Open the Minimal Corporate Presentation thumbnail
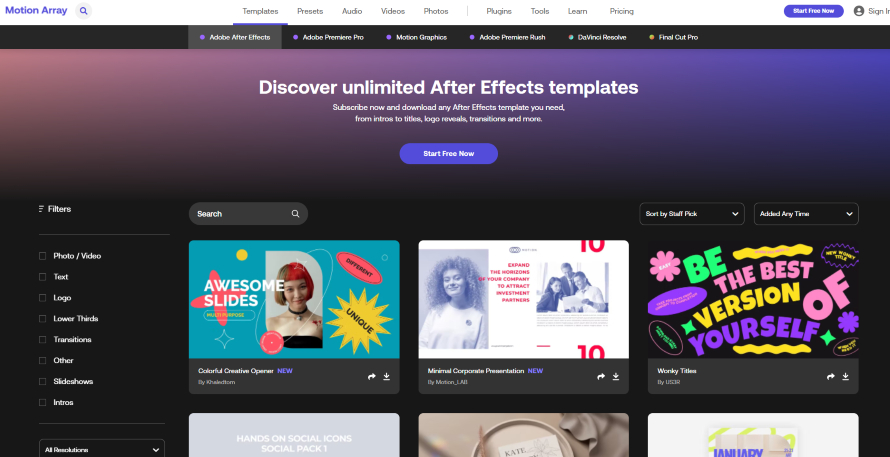Screen dimensions: 890x457 tap(523, 299)
